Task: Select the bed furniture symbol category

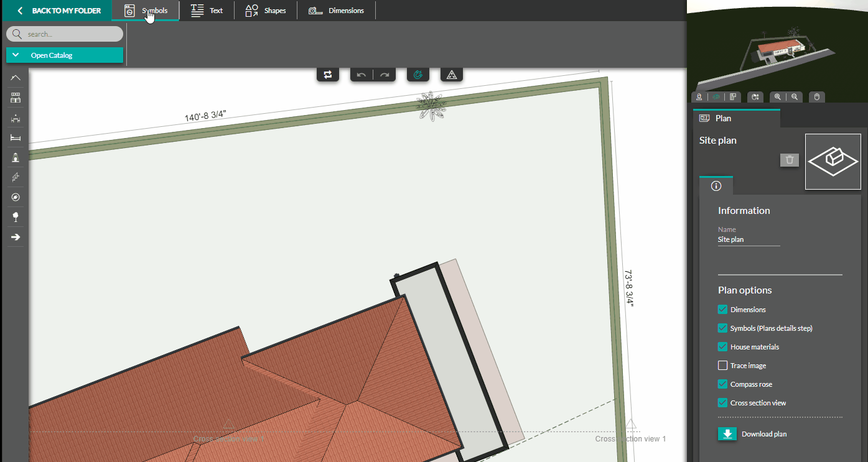Action: point(15,137)
